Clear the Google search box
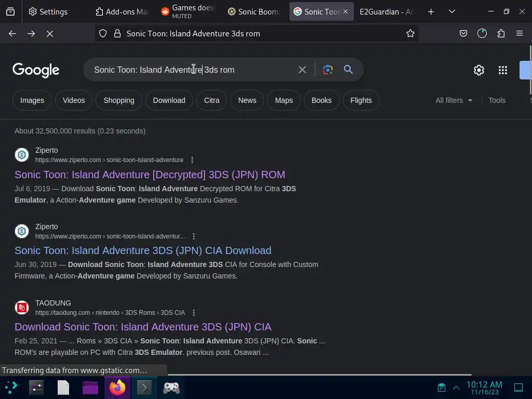Screen dimensions: 532x399 (x=302, y=70)
